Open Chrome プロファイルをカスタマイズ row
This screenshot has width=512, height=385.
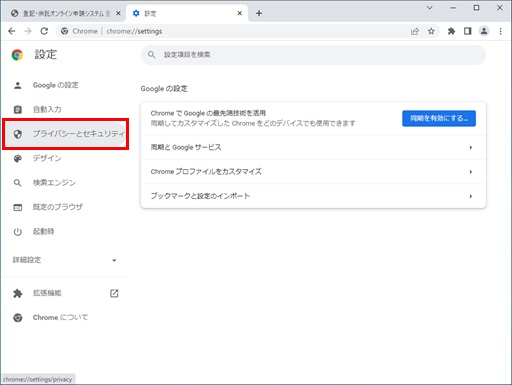tap(313, 172)
